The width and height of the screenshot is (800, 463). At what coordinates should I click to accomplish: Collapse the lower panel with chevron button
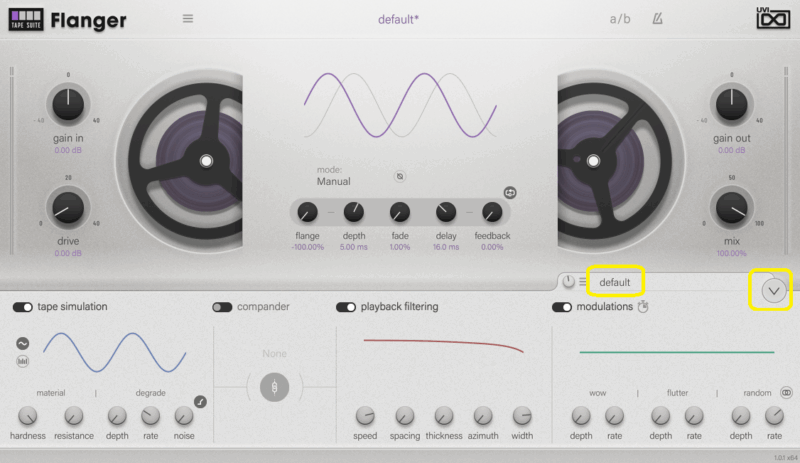click(771, 290)
